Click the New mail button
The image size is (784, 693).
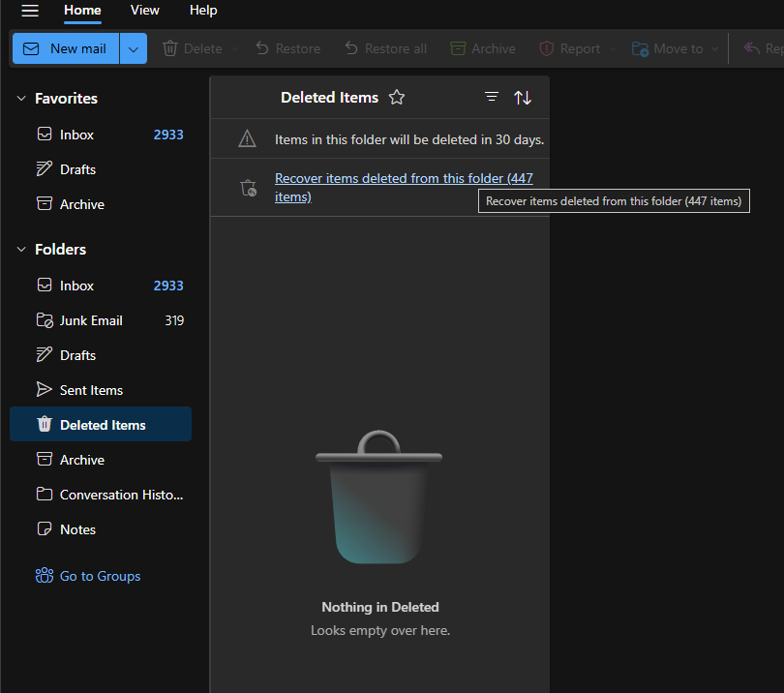70,48
